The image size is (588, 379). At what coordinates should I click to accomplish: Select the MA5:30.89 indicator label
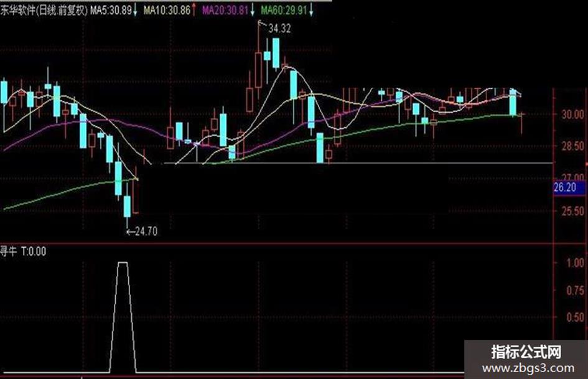111,10
